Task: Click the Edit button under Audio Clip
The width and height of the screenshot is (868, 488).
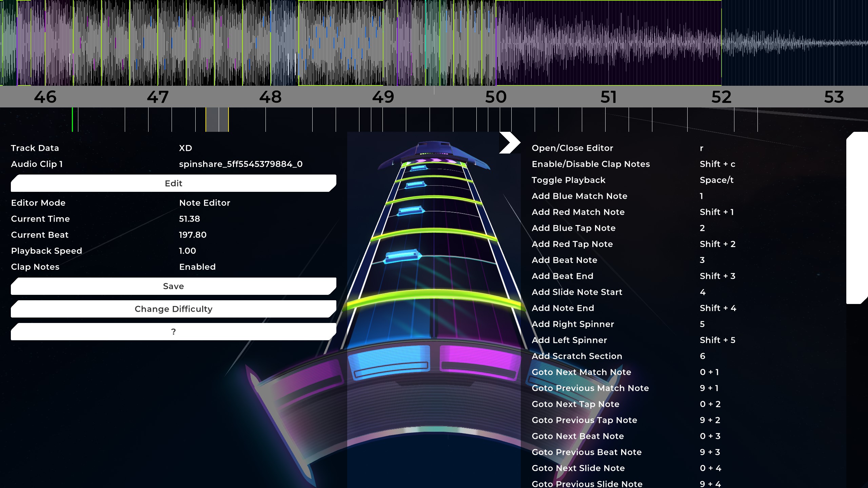Action: click(x=173, y=183)
